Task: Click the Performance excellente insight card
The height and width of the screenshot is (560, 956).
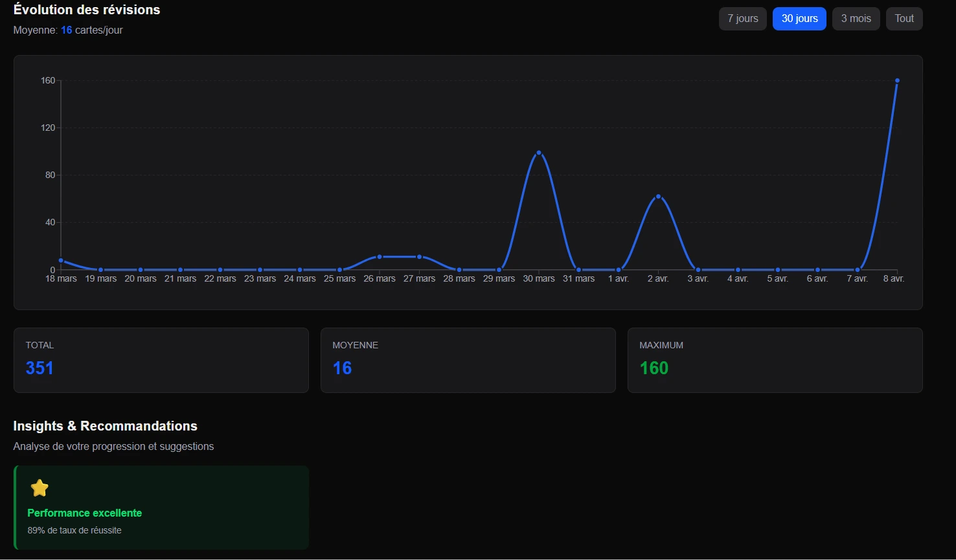Action: click(x=161, y=508)
